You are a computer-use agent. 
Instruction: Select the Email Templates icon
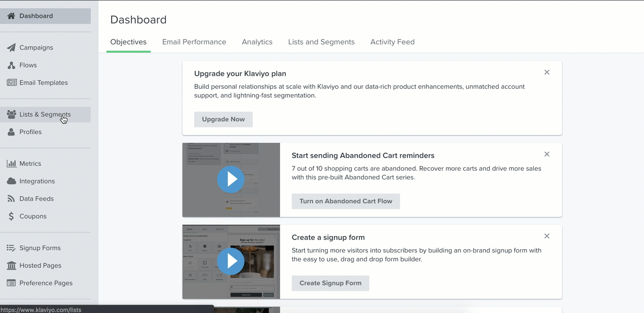(x=11, y=83)
